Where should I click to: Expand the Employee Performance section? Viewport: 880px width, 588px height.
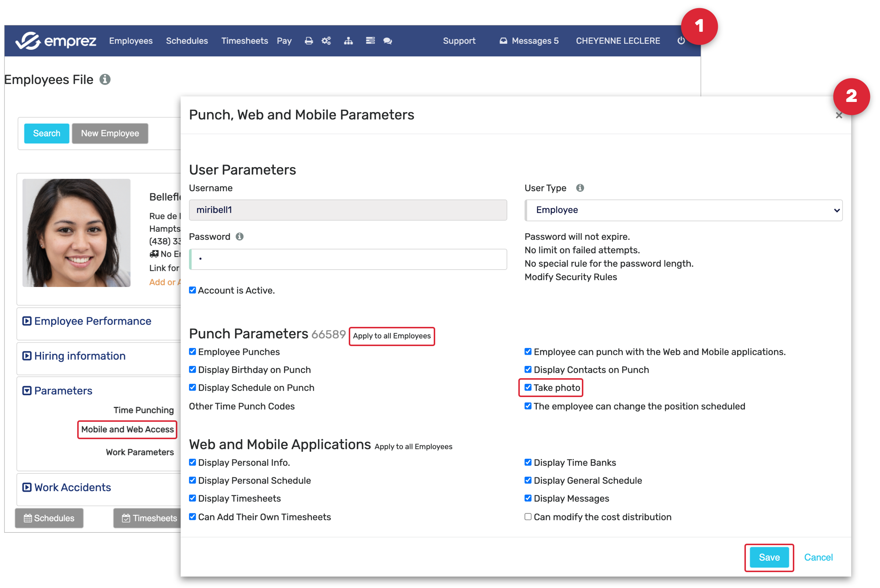92,321
